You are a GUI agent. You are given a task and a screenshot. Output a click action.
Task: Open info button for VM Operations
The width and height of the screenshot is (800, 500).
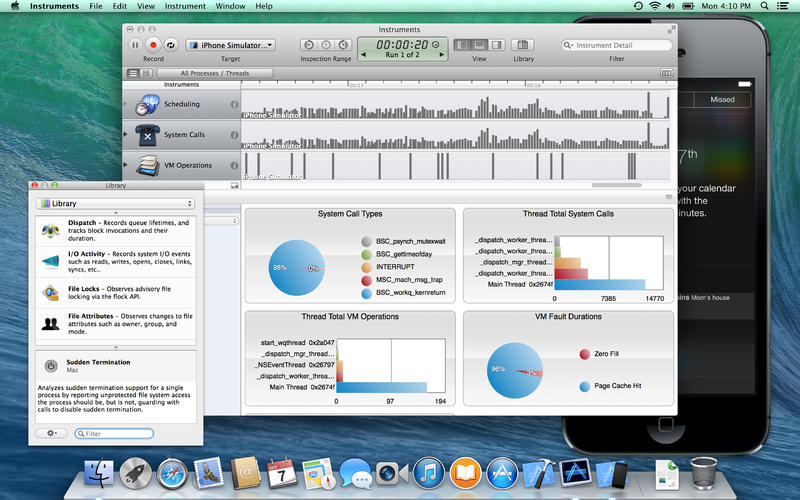pos(234,165)
